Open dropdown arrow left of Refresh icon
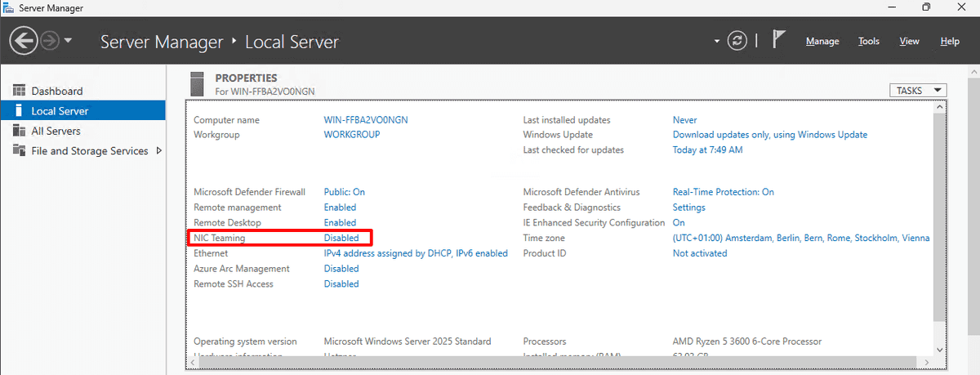980x375 pixels. 717,41
